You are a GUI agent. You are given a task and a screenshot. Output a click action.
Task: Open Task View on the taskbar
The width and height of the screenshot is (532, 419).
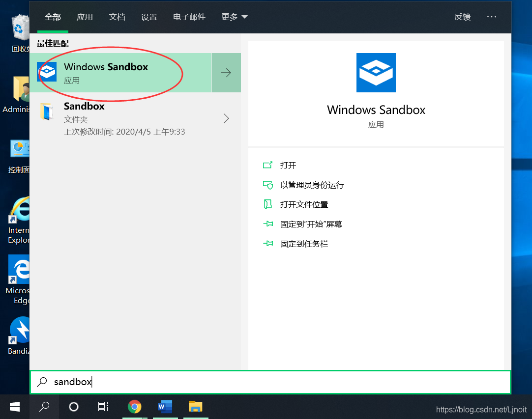point(103,407)
